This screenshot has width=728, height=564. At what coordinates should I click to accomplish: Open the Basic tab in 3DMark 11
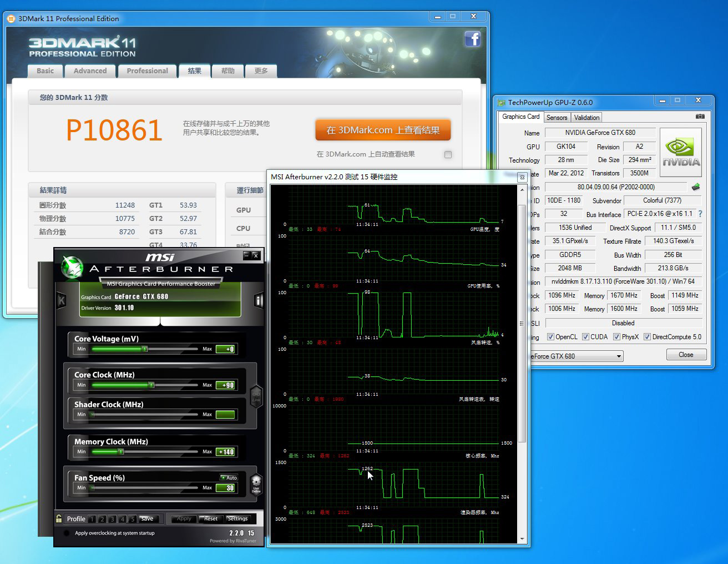[x=45, y=71]
